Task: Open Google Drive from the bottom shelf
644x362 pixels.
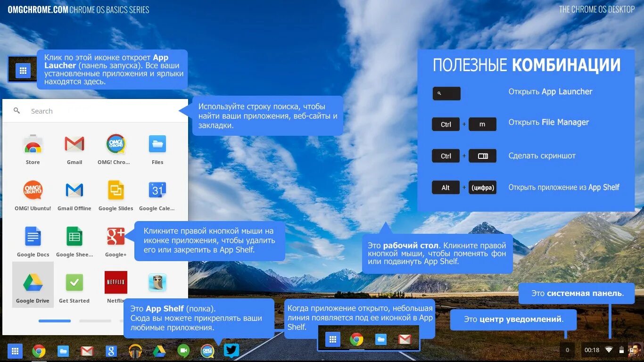Action: point(159,351)
